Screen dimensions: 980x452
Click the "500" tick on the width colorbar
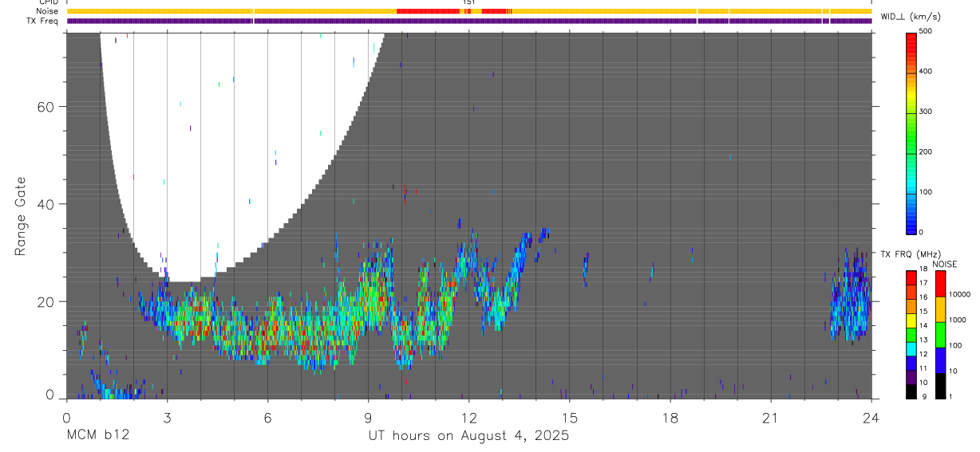[925, 31]
